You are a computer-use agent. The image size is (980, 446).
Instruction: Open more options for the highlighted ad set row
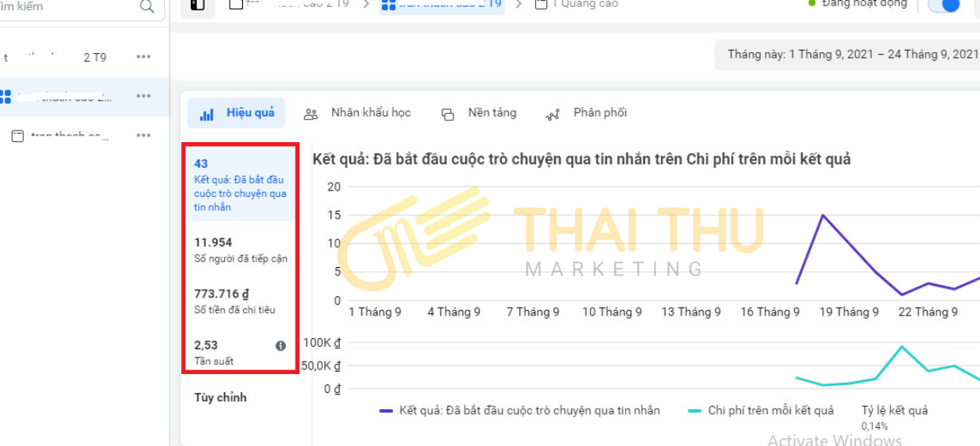(144, 96)
